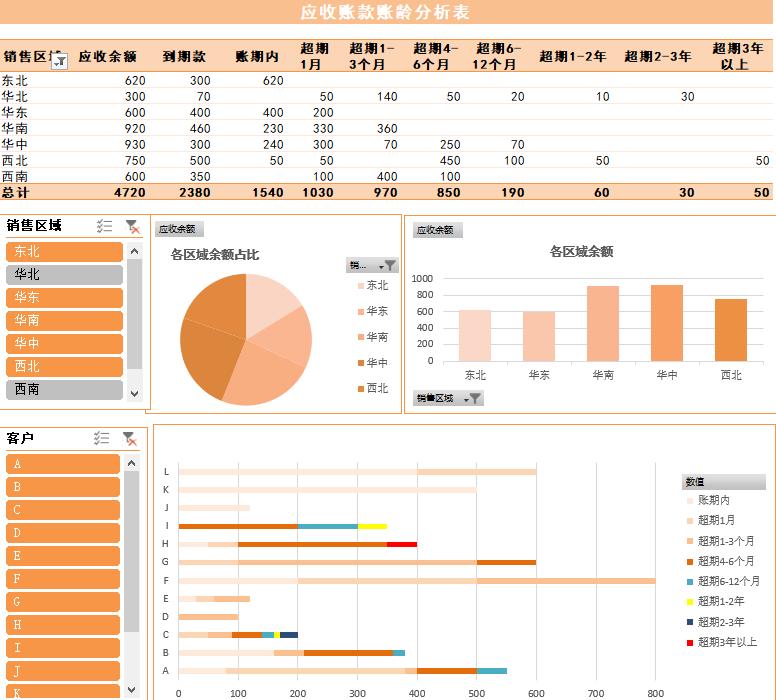Toggle 华南 region slicer item
This screenshot has width=776, height=700.
pyautogui.click(x=64, y=320)
